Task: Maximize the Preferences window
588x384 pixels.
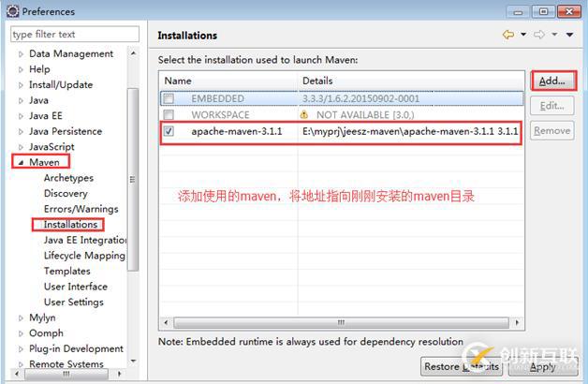Action: click(543, 12)
